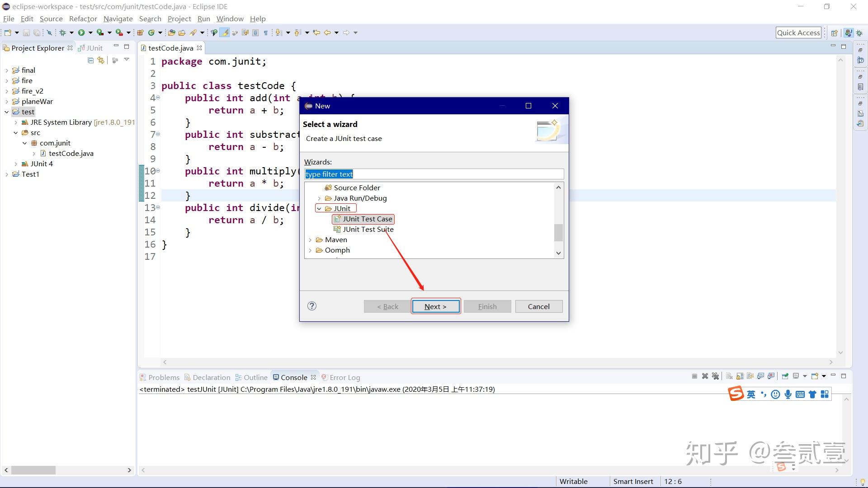Open the Project Explorer View Menu triangle
Screen dimensions: 868x488
pyautogui.click(x=127, y=60)
